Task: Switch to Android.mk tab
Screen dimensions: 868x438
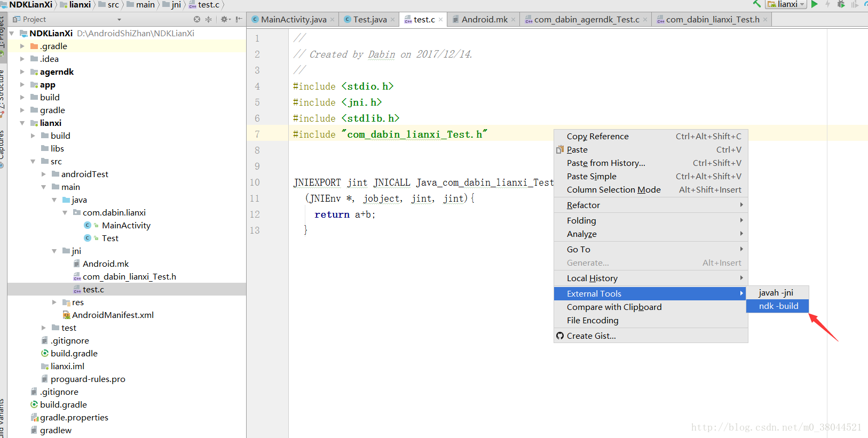Action: tap(484, 19)
